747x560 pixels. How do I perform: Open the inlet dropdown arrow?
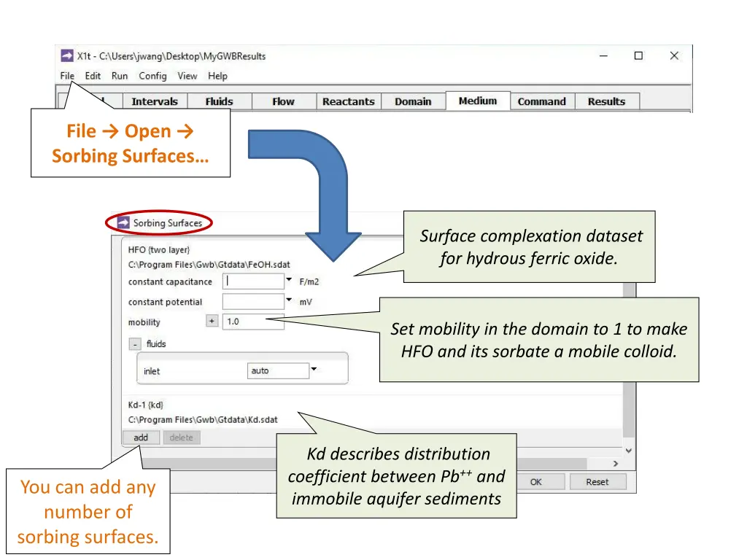coord(314,369)
